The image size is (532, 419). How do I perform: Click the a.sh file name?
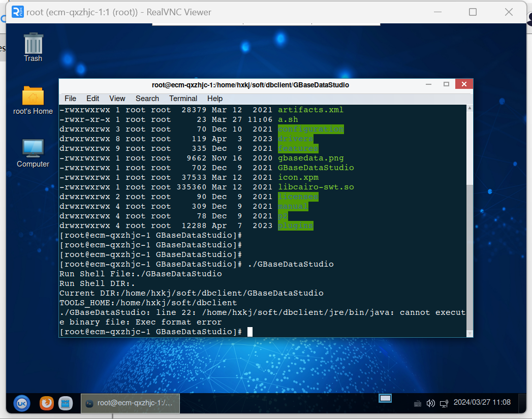(x=288, y=119)
